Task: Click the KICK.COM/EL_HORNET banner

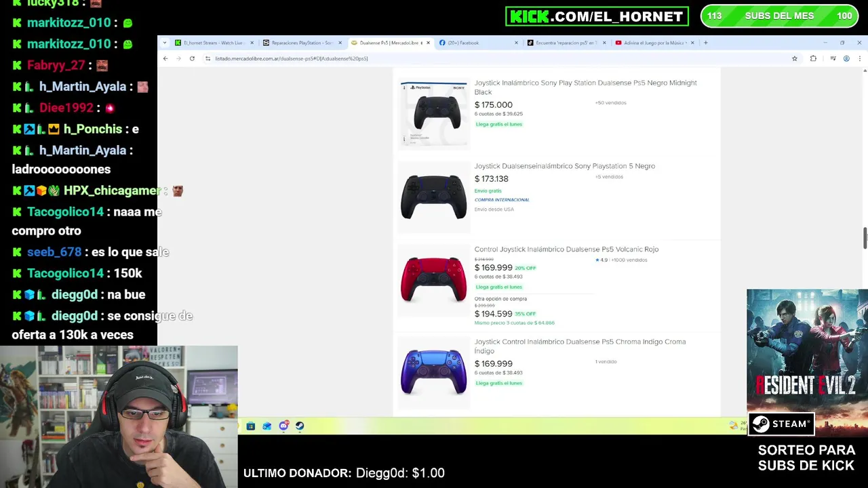Action: 597,16
